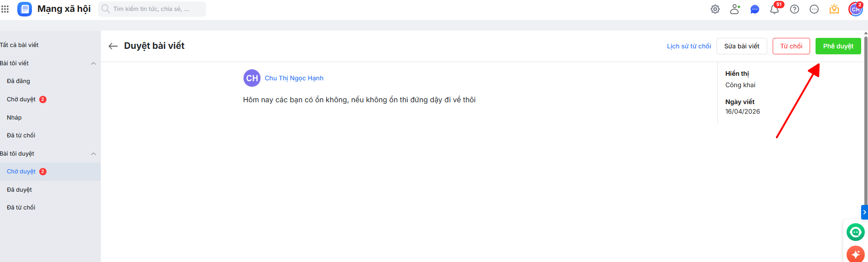This screenshot has width=868, height=262.
Task: Open settings via the gear icon
Action: point(715,9)
